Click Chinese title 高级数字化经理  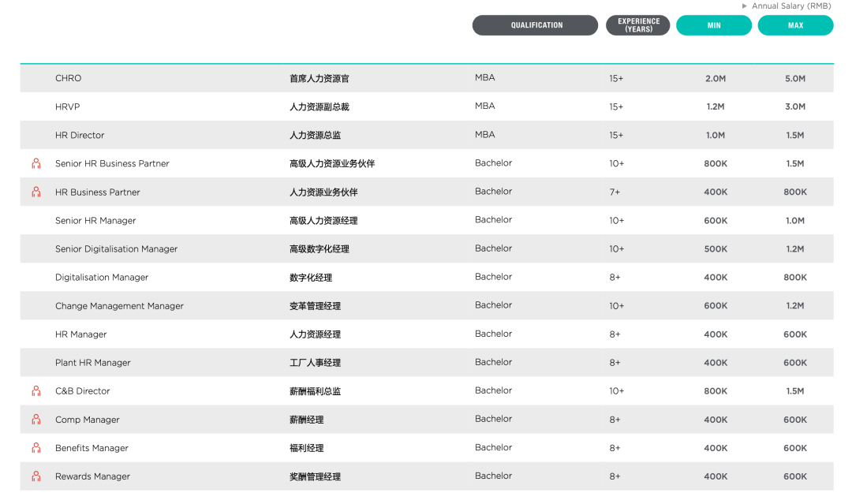click(x=319, y=248)
